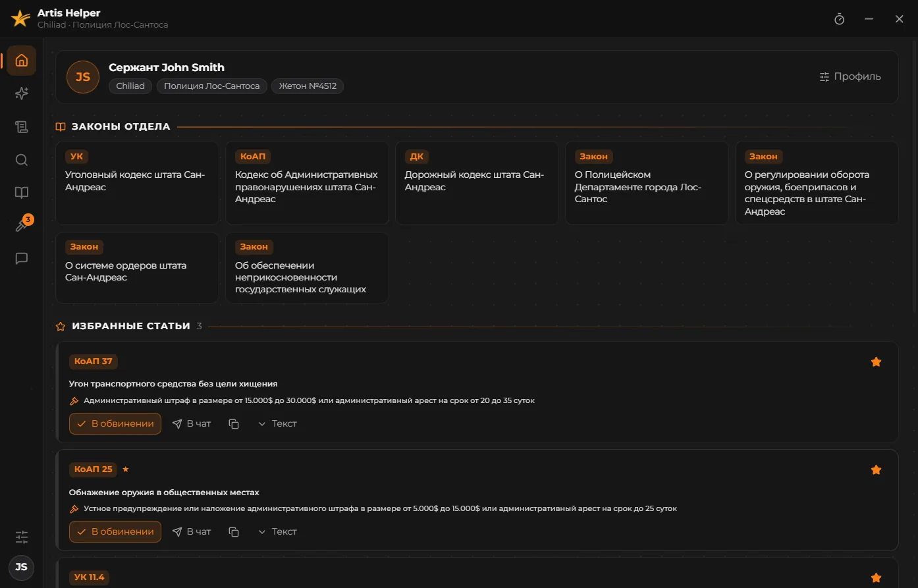Open the ДК «Дорожный кодекс» law card
The height and width of the screenshot is (588, 918).
477,183
